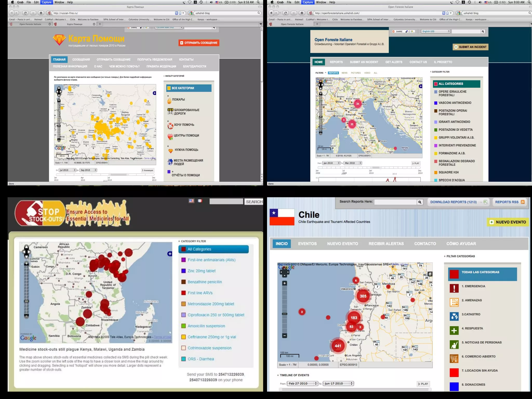Open the Capture menu in left menu bar
The height and width of the screenshot is (399, 532).
pos(47,2)
